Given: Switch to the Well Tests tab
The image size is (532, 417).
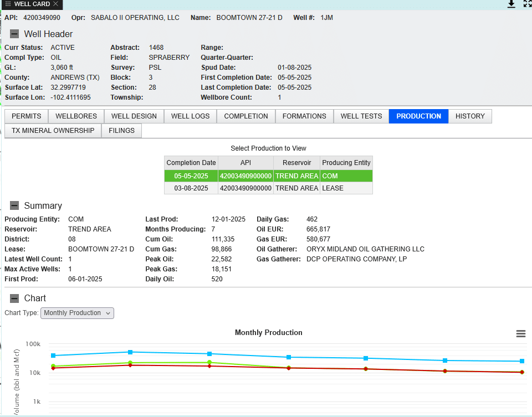Looking at the screenshot, I should coord(361,116).
